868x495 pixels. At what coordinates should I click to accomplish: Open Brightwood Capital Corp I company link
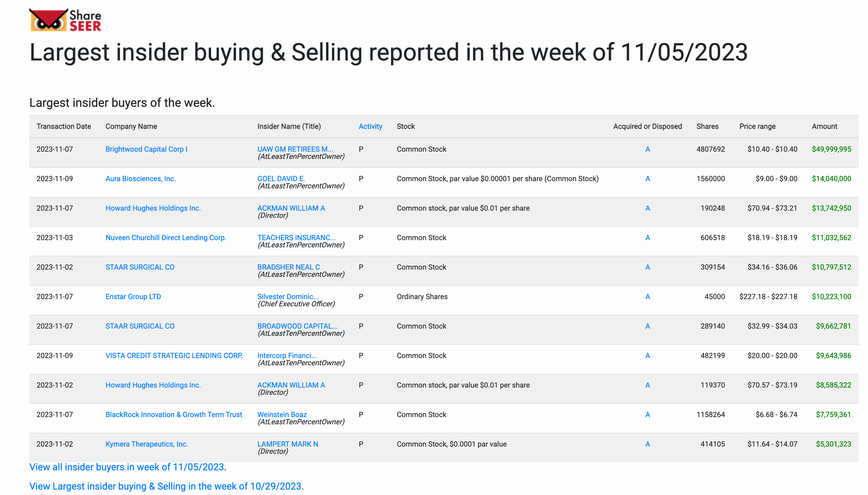(146, 149)
